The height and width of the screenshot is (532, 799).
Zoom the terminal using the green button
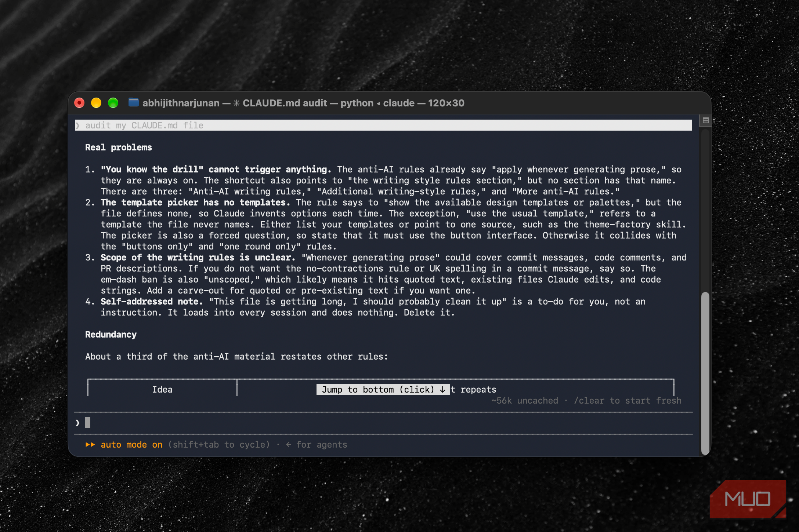click(113, 103)
